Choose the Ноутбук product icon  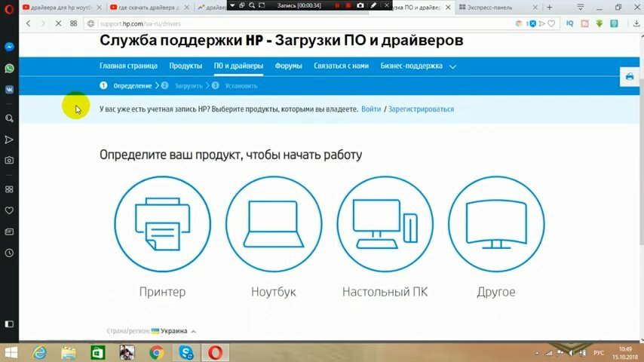click(274, 224)
